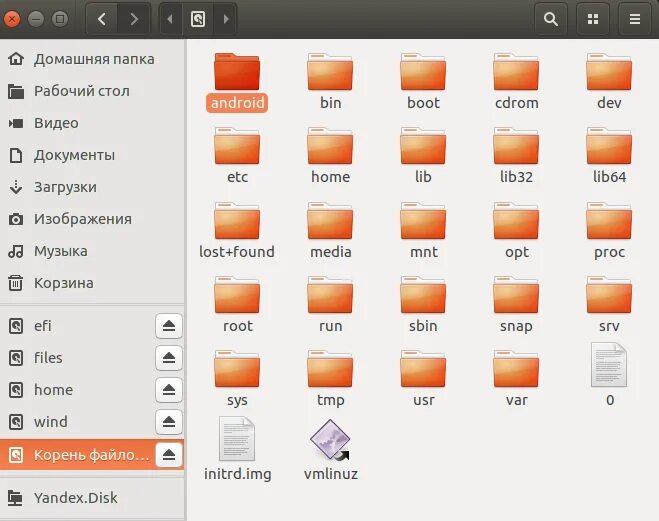Select the sbin folder
The height and width of the screenshot is (521, 659).
coord(423,305)
